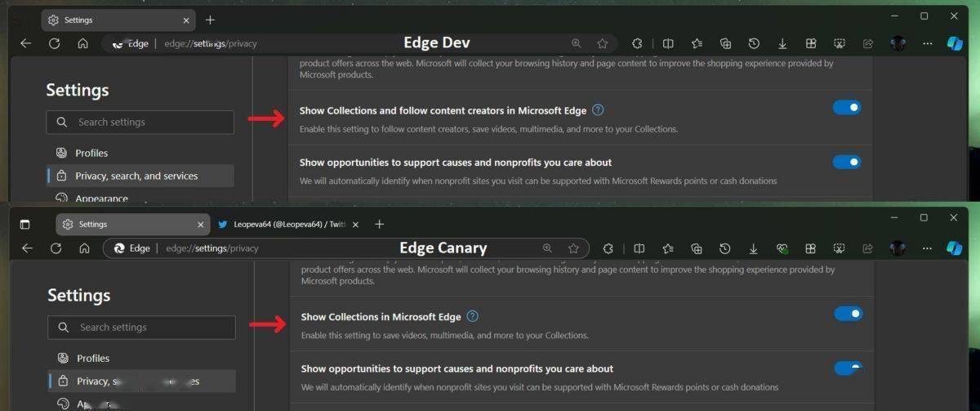Open tab actions menu in Edge Canary
Viewport: 980px width, 411px height.
pyautogui.click(x=25, y=224)
